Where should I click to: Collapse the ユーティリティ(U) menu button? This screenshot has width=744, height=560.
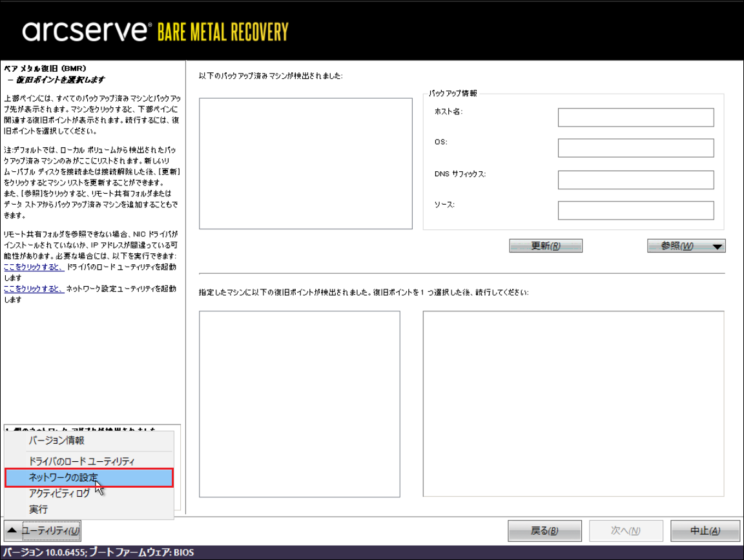point(43,530)
